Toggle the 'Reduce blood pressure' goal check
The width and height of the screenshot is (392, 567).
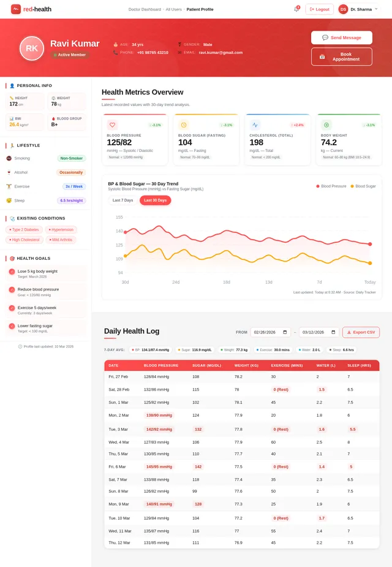point(12,289)
